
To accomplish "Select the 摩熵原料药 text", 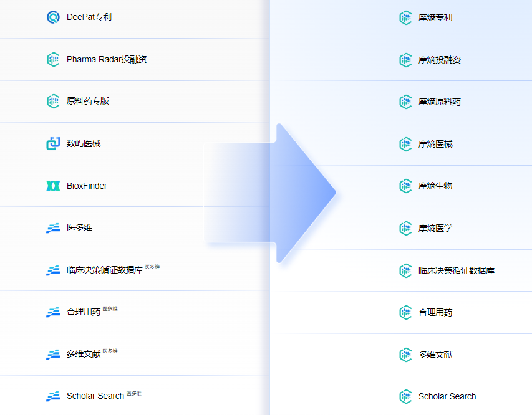I will click(x=439, y=102).
